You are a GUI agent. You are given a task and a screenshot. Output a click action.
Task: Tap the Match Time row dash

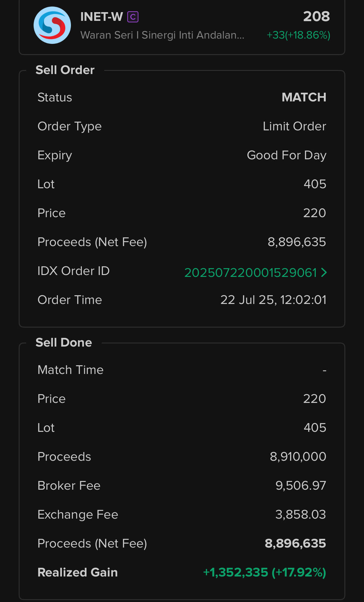point(324,370)
